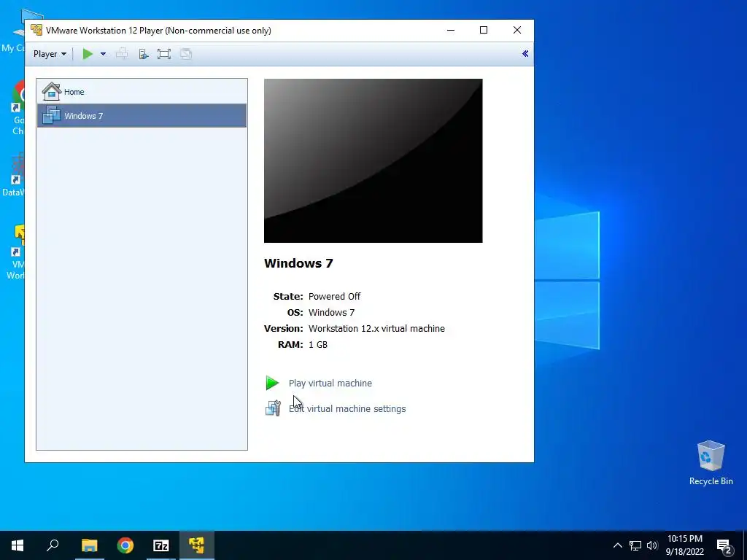Click the VM preview thumbnail
The image size is (747, 560).
pyautogui.click(x=373, y=160)
